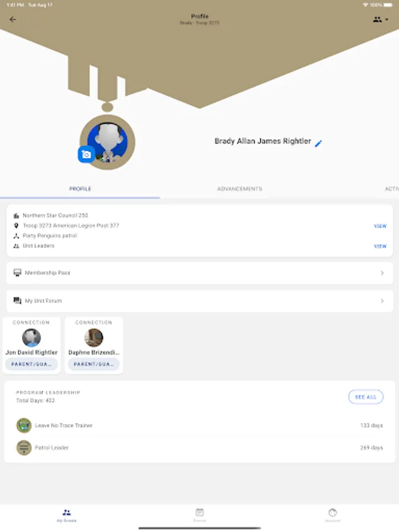Edit name with the pencil icon
399x532 pixels.
click(318, 144)
